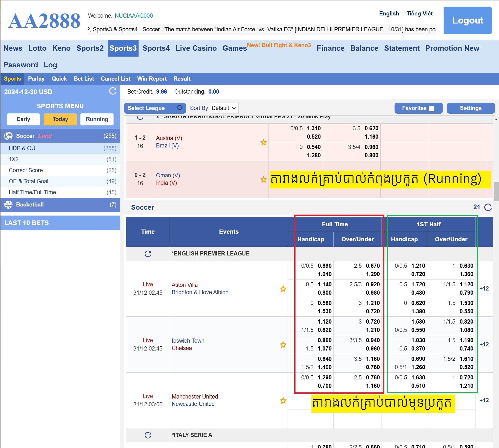Star the Manchester United vs Newcastle match
The height and width of the screenshot is (448, 499).
pos(283,400)
